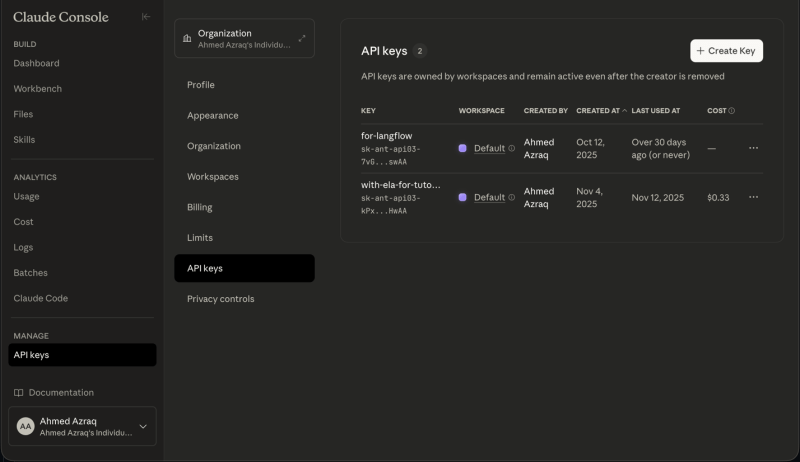Expand the Organization switcher arrows icon
Viewport: 800px width, 462px height.
pyautogui.click(x=302, y=38)
